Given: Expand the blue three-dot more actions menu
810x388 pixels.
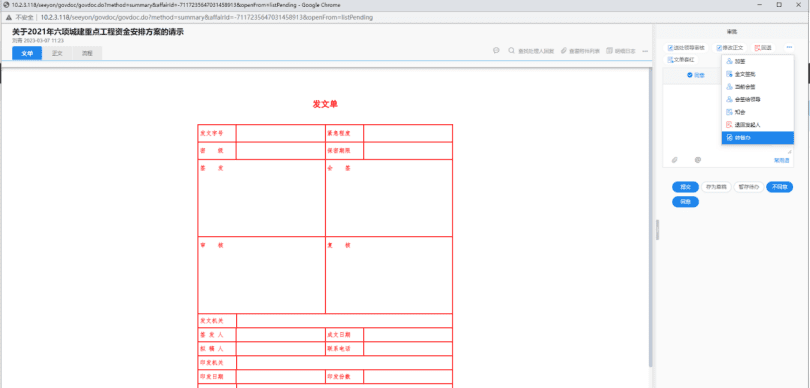Looking at the screenshot, I should [789, 48].
